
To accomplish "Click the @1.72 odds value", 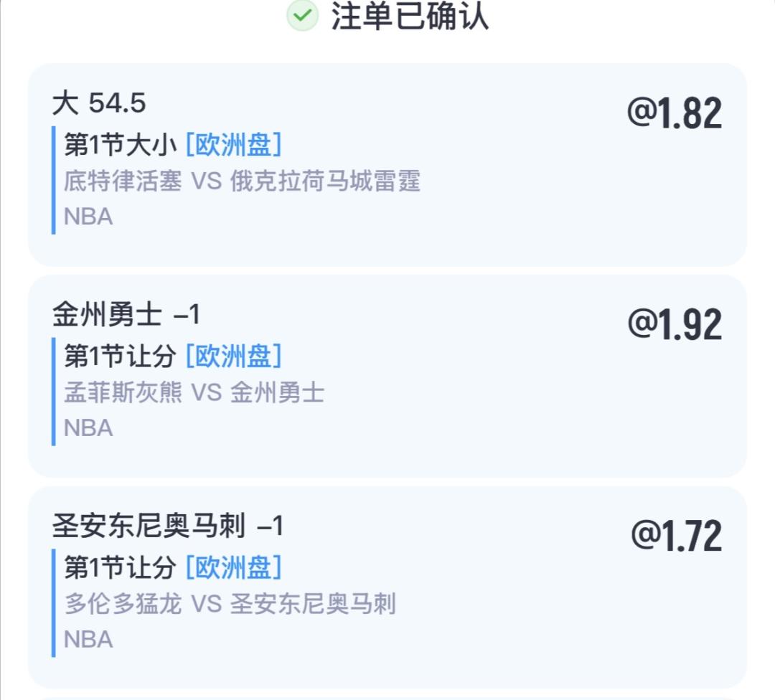I will click(676, 536).
